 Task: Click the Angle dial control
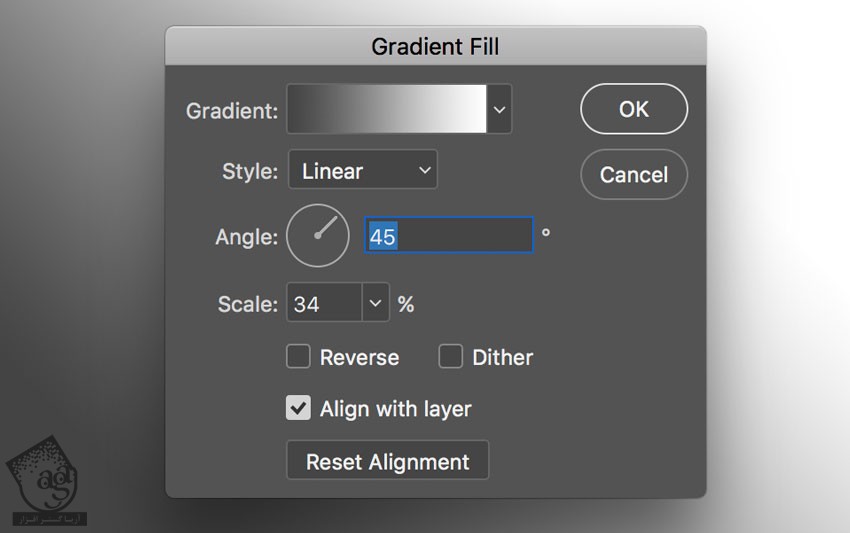(x=318, y=236)
